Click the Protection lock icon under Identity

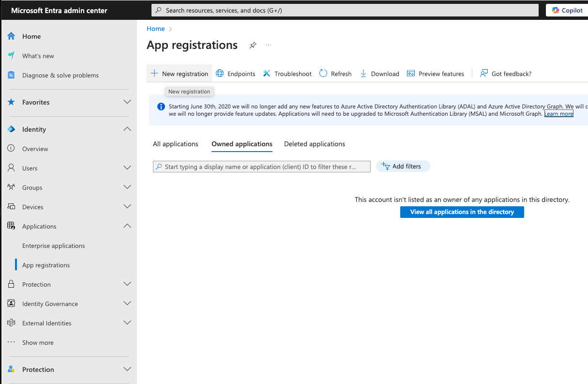11,284
